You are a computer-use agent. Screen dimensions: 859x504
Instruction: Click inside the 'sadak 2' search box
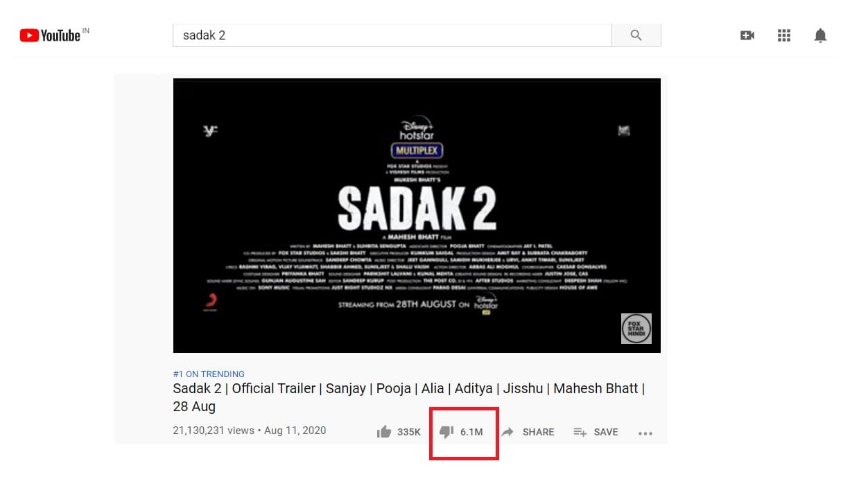392,35
